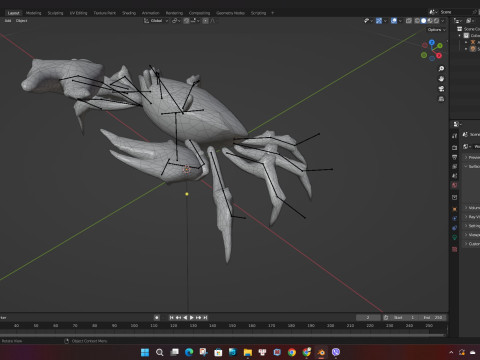Open the scene browse icon beside Scene name
This screenshot has height=360, width=480.
433,12
